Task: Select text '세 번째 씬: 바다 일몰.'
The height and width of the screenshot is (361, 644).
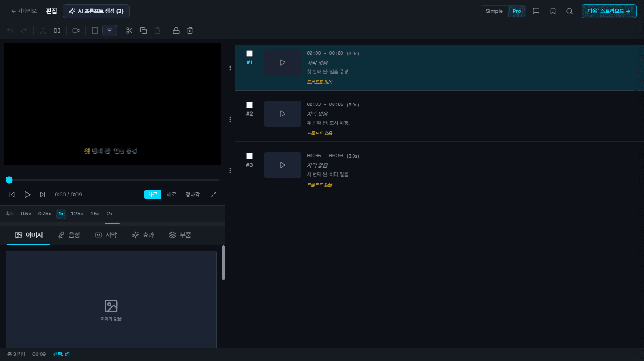Action: click(x=328, y=174)
